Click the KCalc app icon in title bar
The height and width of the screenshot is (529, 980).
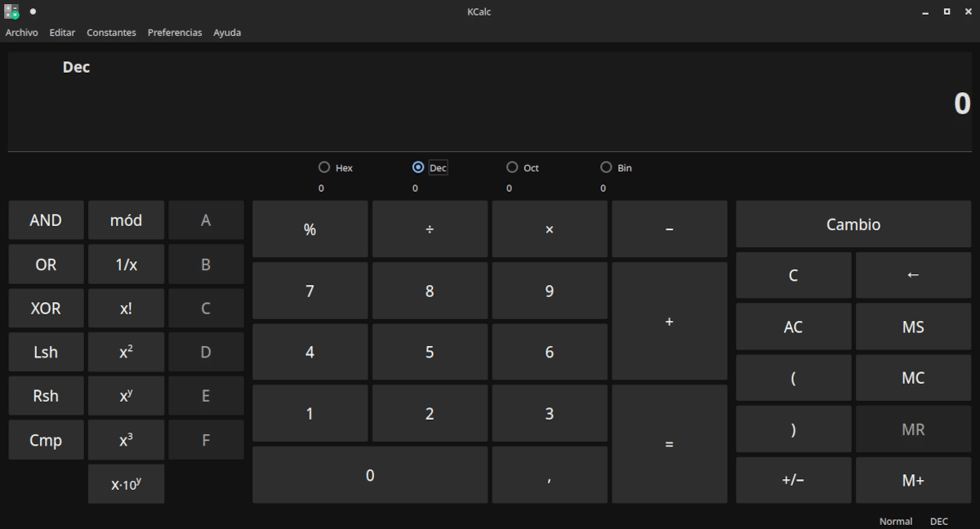click(x=11, y=11)
